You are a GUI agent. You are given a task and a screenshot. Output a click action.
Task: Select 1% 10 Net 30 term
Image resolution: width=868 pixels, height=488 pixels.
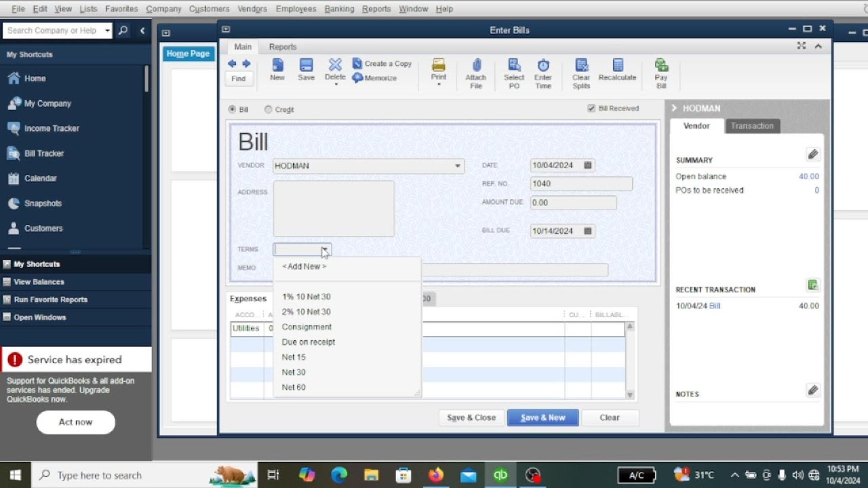pyautogui.click(x=306, y=297)
